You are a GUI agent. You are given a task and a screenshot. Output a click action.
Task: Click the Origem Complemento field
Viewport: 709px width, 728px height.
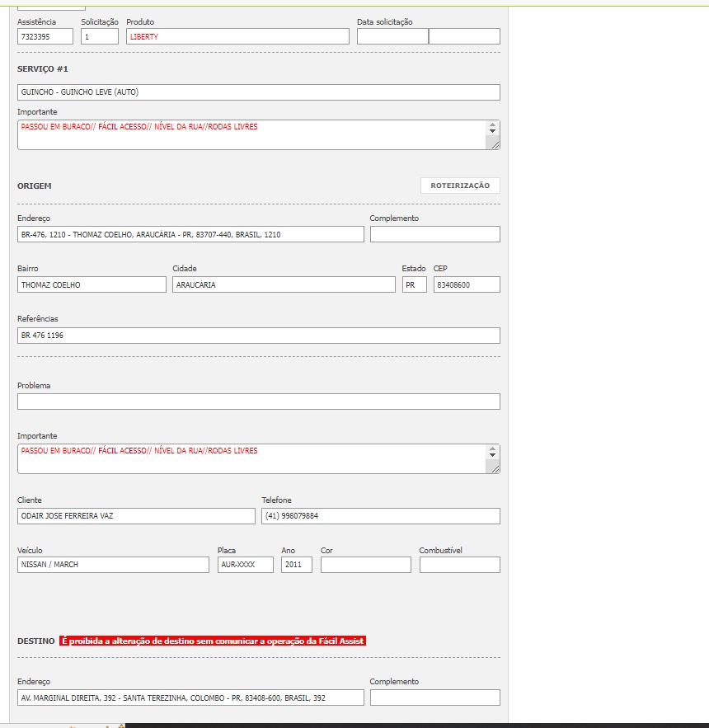[x=435, y=234]
